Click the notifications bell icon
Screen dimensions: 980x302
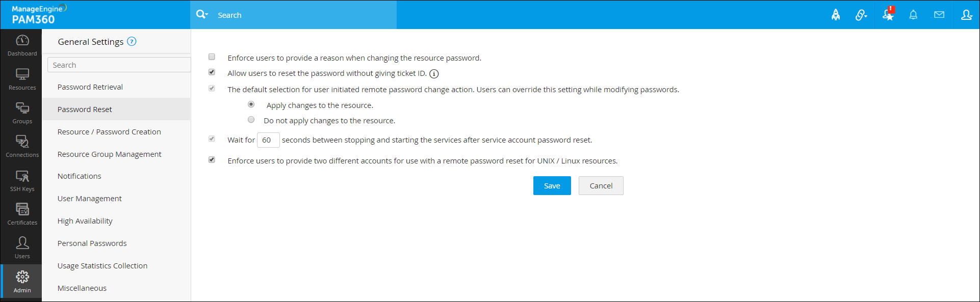pyautogui.click(x=913, y=15)
